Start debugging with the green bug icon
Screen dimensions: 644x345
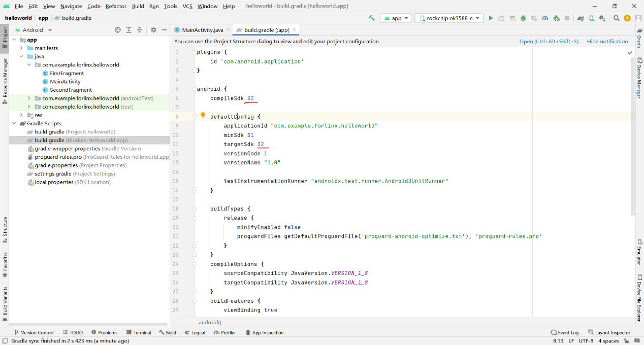coord(523,18)
